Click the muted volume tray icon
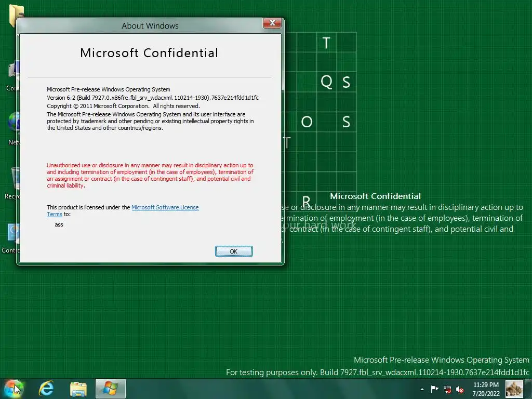The image size is (532, 399). [460, 389]
